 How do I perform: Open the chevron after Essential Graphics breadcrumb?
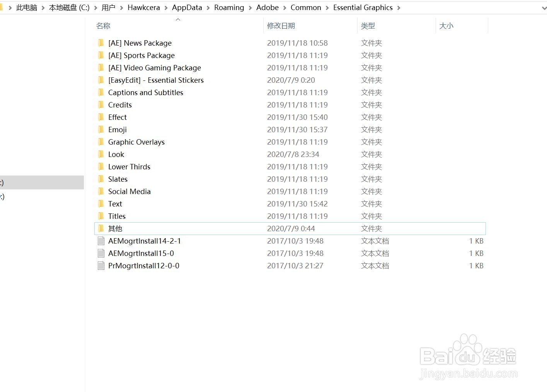point(399,8)
